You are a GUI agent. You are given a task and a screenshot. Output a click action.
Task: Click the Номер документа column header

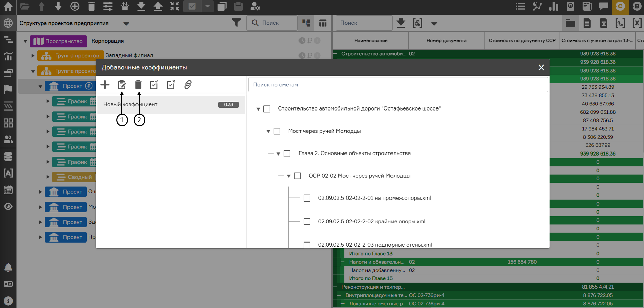pyautogui.click(x=446, y=41)
